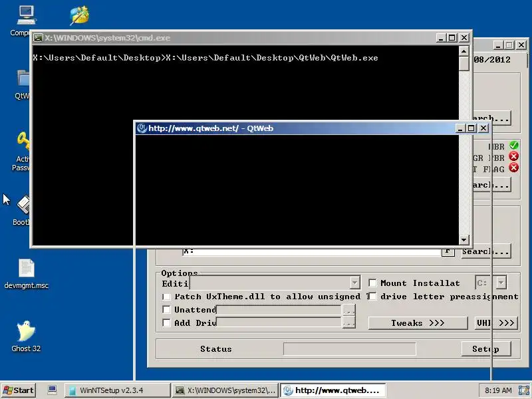The width and height of the screenshot is (532, 399).
Task: Click red PBR status cross icon
Action: coord(513,156)
